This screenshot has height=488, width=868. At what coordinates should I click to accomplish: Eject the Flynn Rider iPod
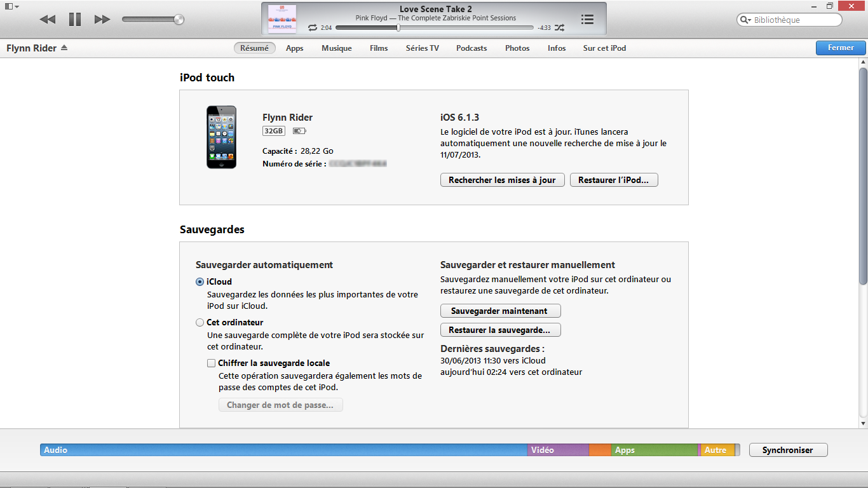(64, 48)
